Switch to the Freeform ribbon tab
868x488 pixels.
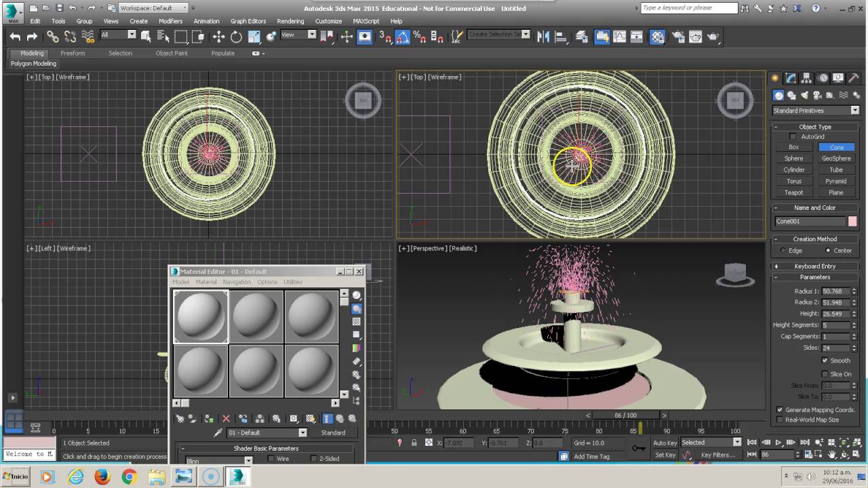(x=73, y=53)
